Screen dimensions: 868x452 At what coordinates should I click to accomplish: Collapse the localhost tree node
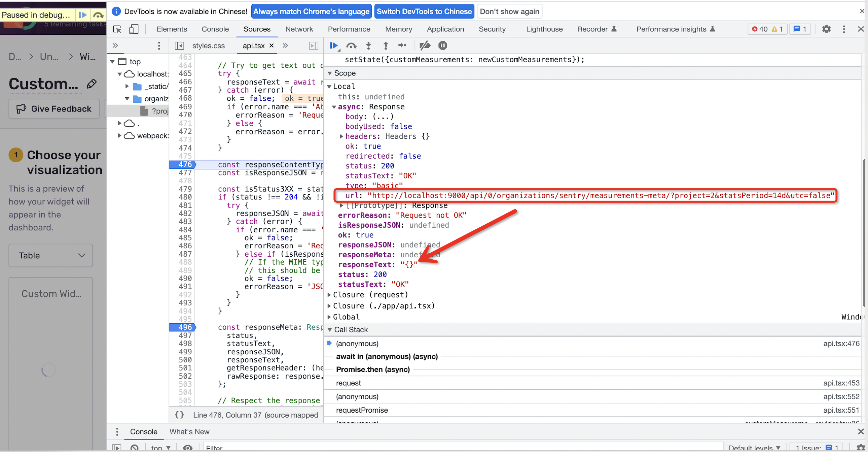120,74
